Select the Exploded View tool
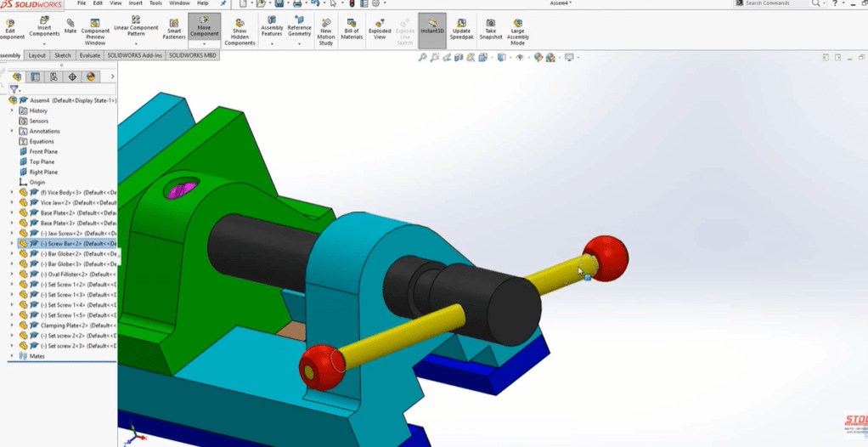868x447 pixels. pyautogui.click(x=380, y=29)
